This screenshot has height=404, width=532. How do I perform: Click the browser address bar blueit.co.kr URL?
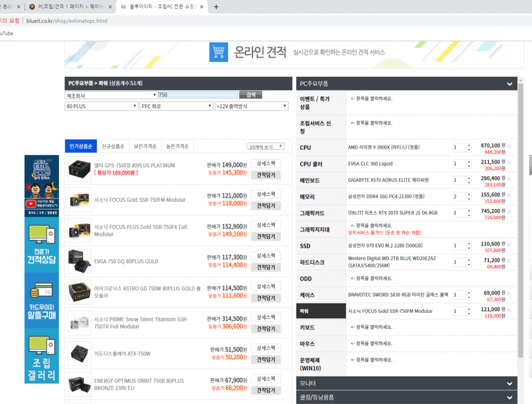[x=67, y=21]
